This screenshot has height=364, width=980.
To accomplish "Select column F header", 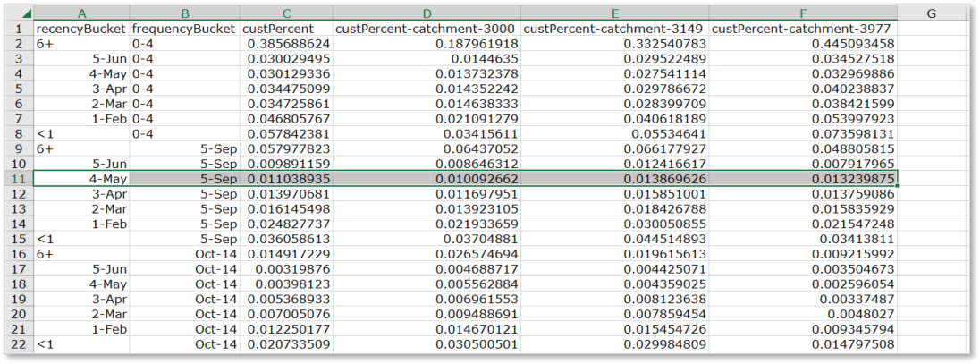I will [x=803, y=13].
